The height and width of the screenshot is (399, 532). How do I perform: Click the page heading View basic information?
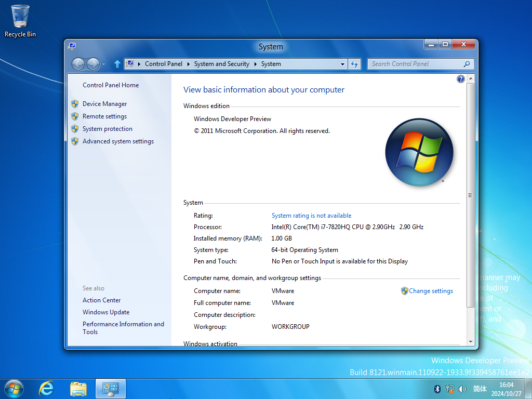[263, 90]
